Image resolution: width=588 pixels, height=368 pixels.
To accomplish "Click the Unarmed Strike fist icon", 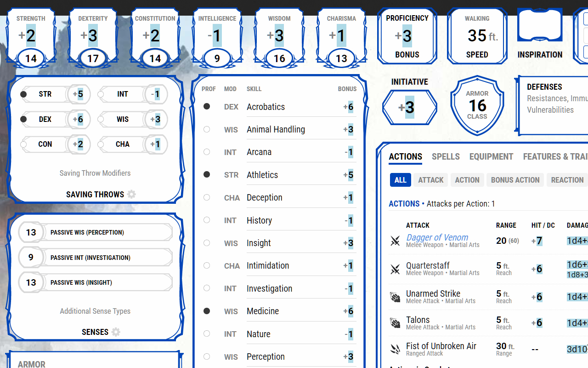I will [395, 297].
